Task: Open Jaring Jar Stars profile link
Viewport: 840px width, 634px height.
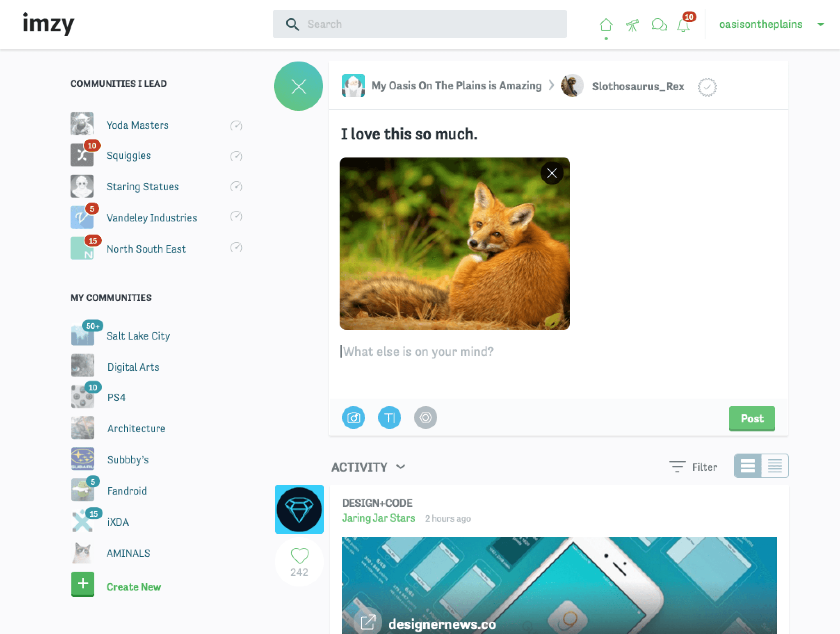Action: click(x=379, y=518)
